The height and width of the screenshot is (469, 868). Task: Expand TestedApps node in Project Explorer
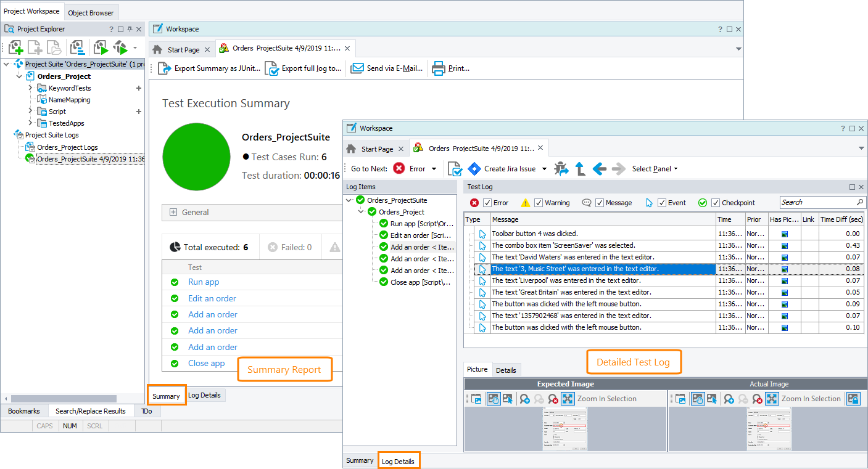pos(30,123)
